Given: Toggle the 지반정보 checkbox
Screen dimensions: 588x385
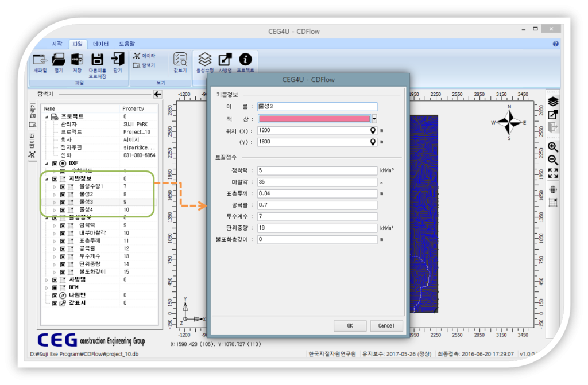Looking at the screenshot, I should tap(55, 179).
